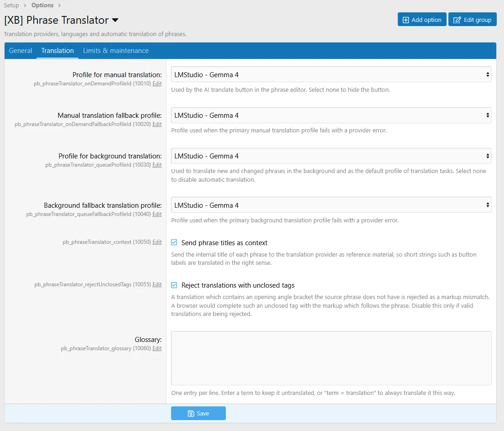Edit the onDemandProfileId option (10010)

click(157, 84)
